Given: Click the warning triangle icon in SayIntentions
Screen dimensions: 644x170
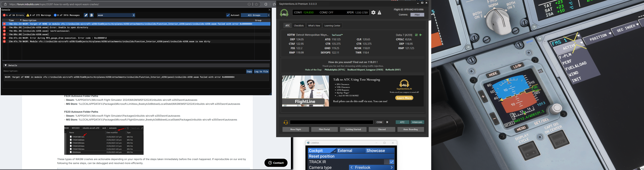Looking at the screenshot, I should pyautogui.click(x=380, y=12).
